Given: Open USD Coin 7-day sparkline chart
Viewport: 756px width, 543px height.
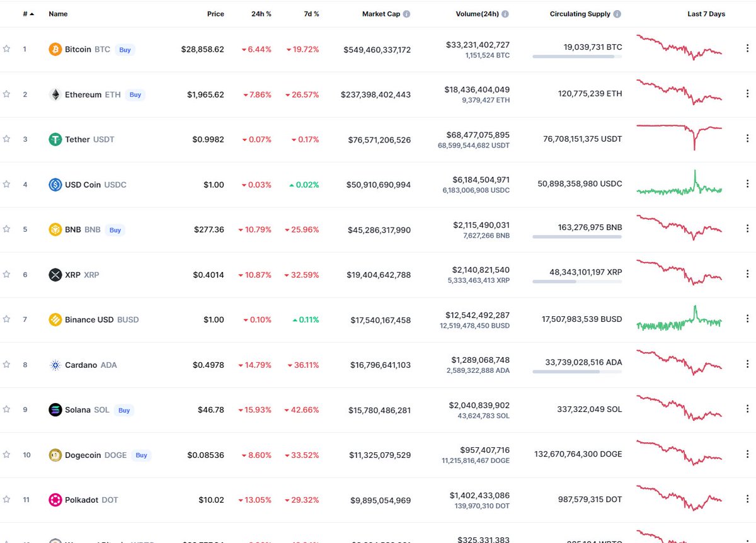Looking at the screenshot, I should [679, 184].
